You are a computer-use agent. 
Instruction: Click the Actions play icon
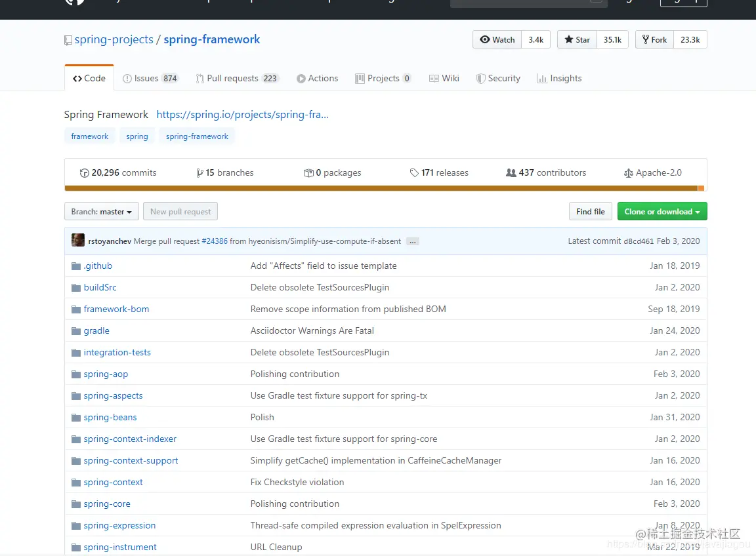[x=301, y=79]
